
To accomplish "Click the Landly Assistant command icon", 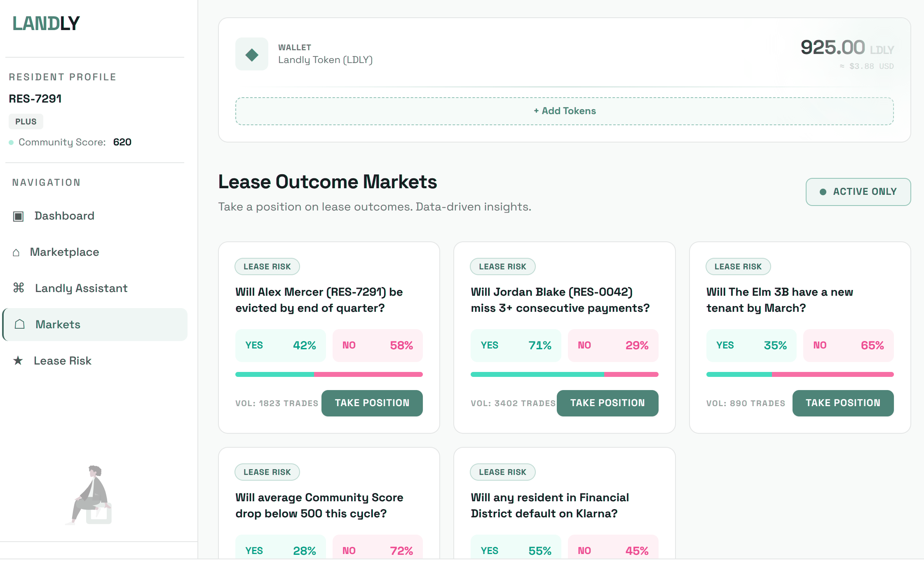I will pyautogui.click(x=19, y=288).
